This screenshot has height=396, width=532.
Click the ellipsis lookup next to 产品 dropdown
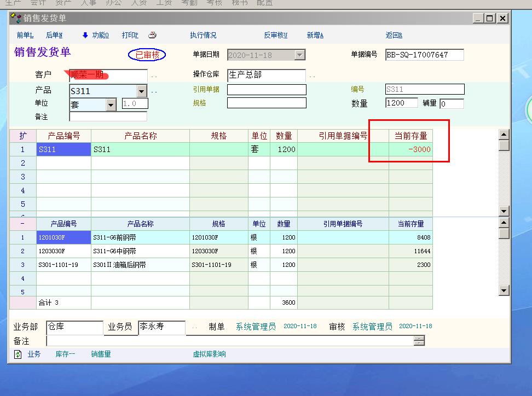click(x=154, y=91)
